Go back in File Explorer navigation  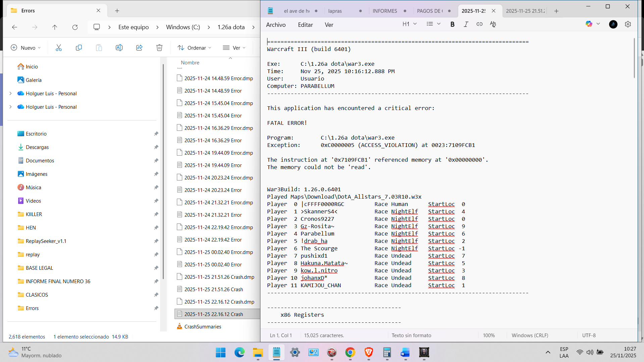14,27
